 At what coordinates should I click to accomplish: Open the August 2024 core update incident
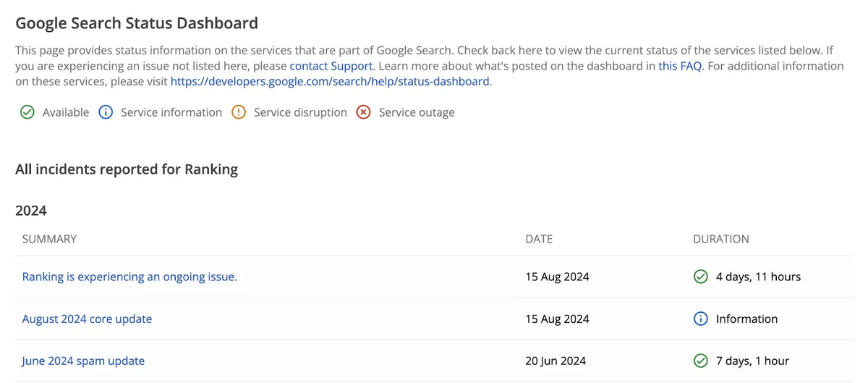point(87,319)
